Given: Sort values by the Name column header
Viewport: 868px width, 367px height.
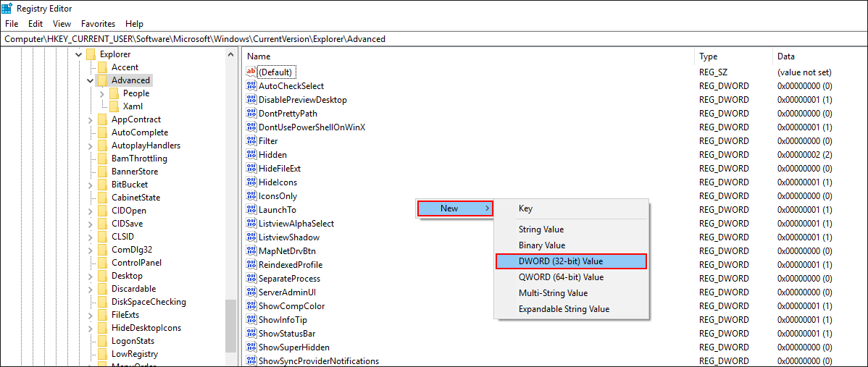Looking at the screenshot, I should (468, 56).
